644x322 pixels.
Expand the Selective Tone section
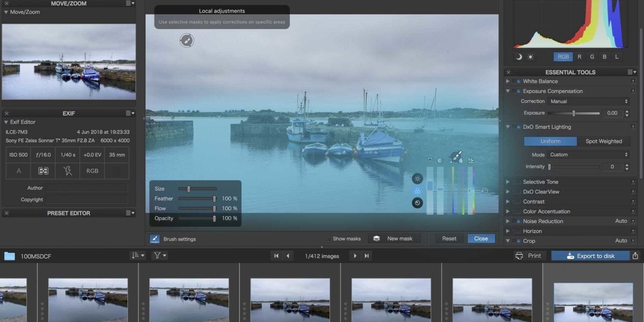tap(508, 182)
